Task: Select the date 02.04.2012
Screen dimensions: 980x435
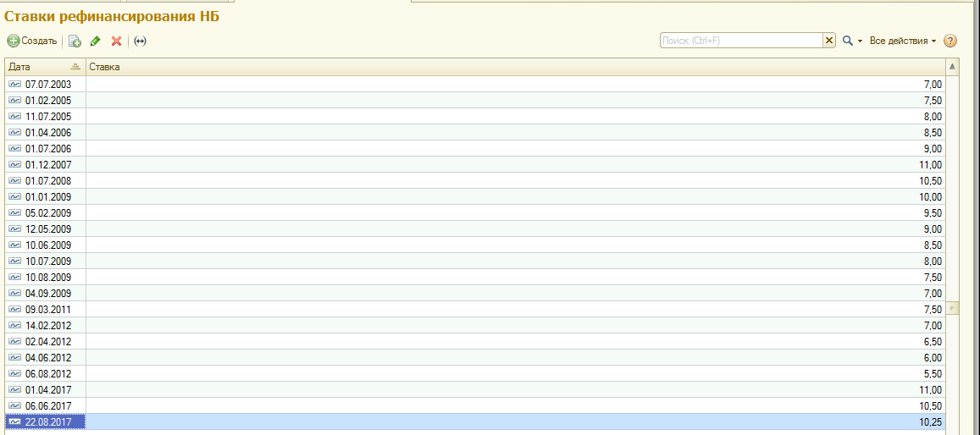Action: click(48, 342)
